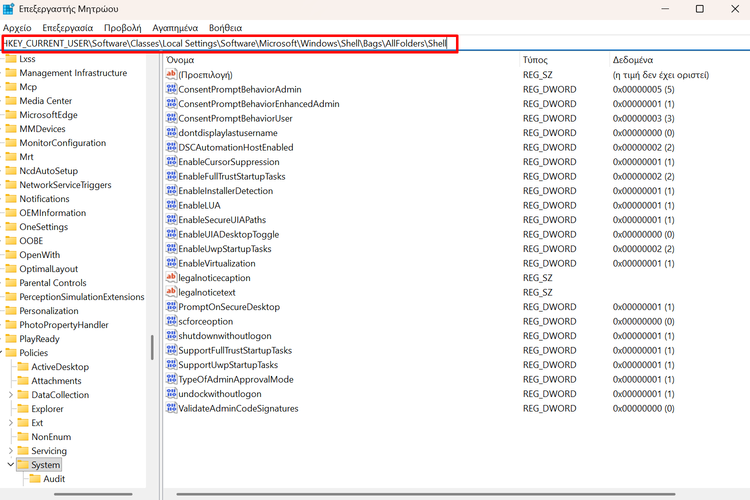This screenshot has width=750, height=500.
Task: Expand the Servicing tree node
Action: pos(11,451)
